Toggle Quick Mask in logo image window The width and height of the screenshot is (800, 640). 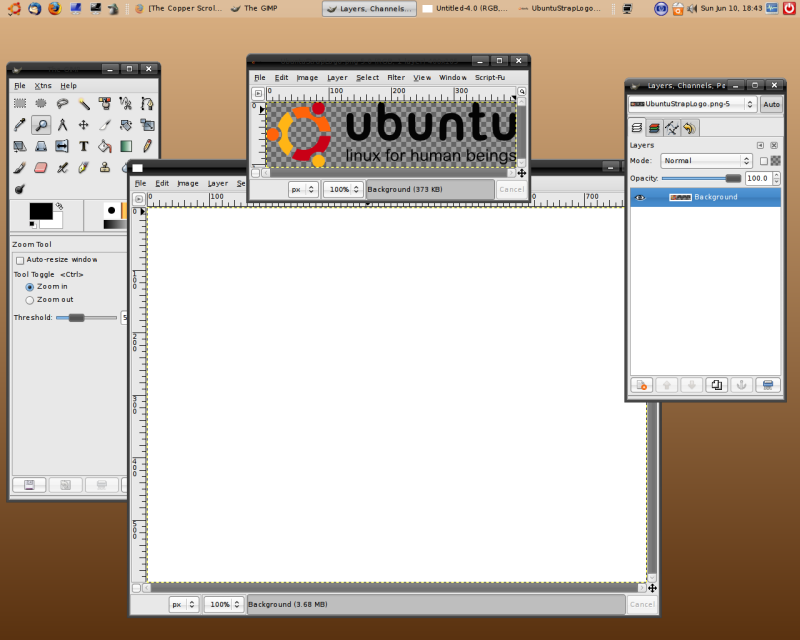[256, 173]
